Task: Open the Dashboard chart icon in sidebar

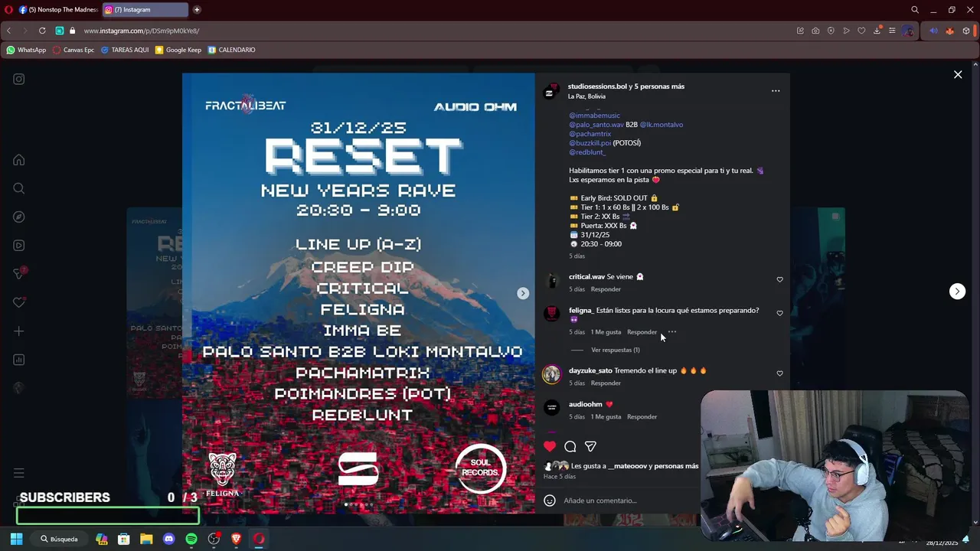Action: [19, 360]
